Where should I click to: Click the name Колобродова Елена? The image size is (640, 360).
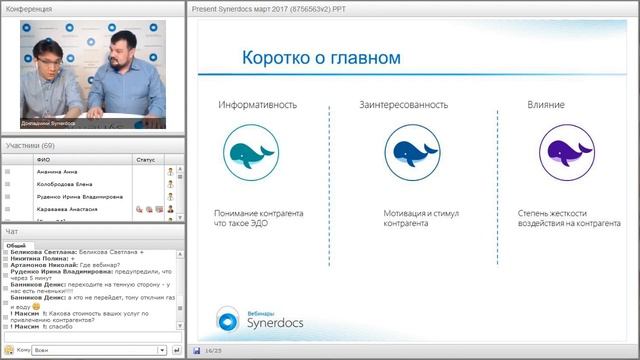[x=64, y=184]
